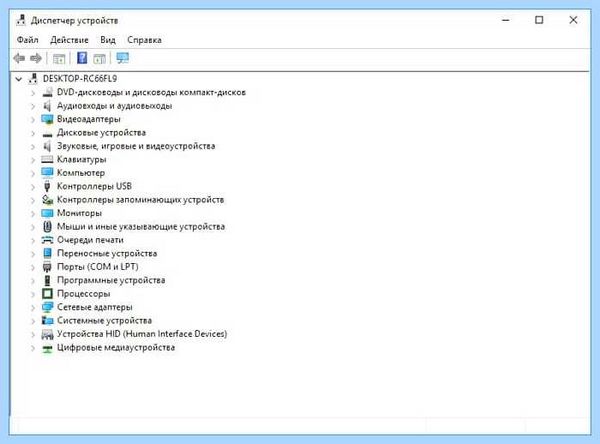
Task: Select the Мониторы text label
Action: pos(79,213)
